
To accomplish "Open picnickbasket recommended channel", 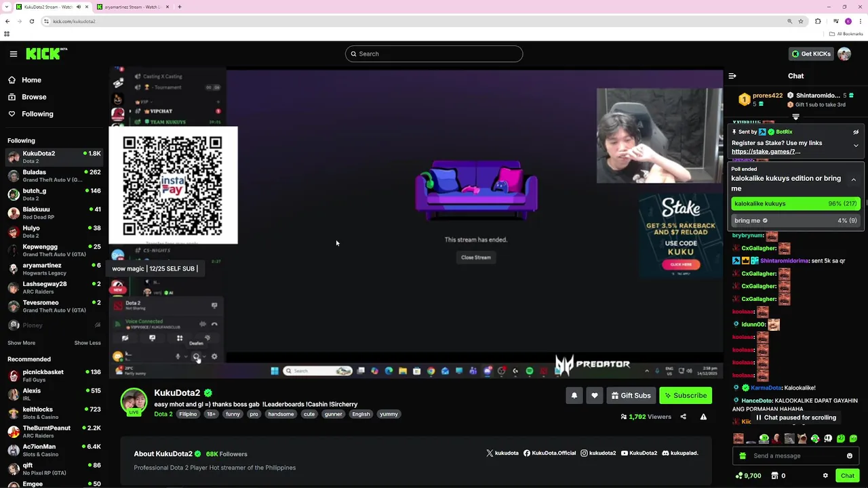I will 54,375.
